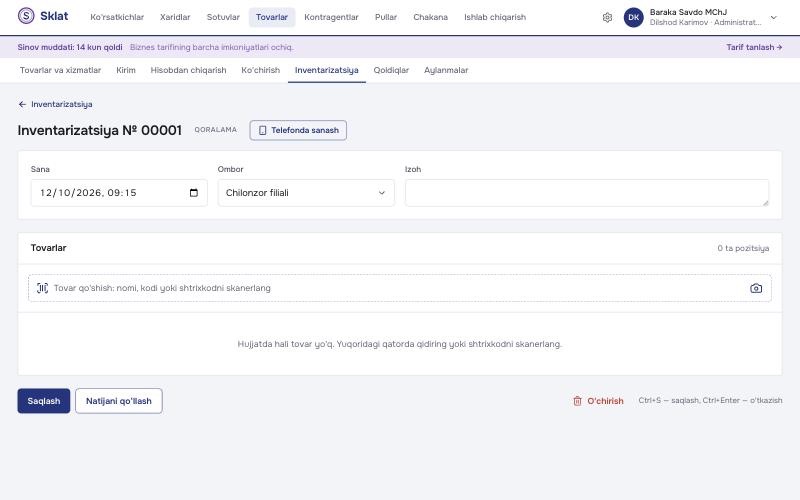Focus the Tovar qo'shish search field

pos(399,288)
